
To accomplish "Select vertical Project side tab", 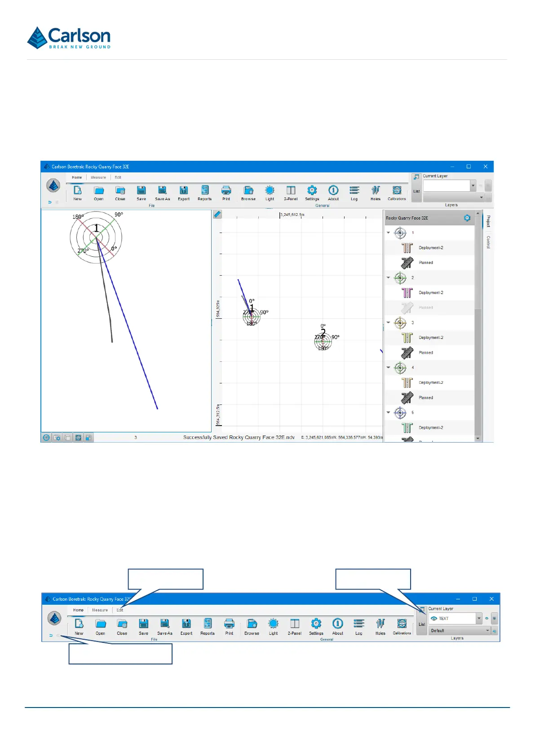I will [x=488, y=221].
